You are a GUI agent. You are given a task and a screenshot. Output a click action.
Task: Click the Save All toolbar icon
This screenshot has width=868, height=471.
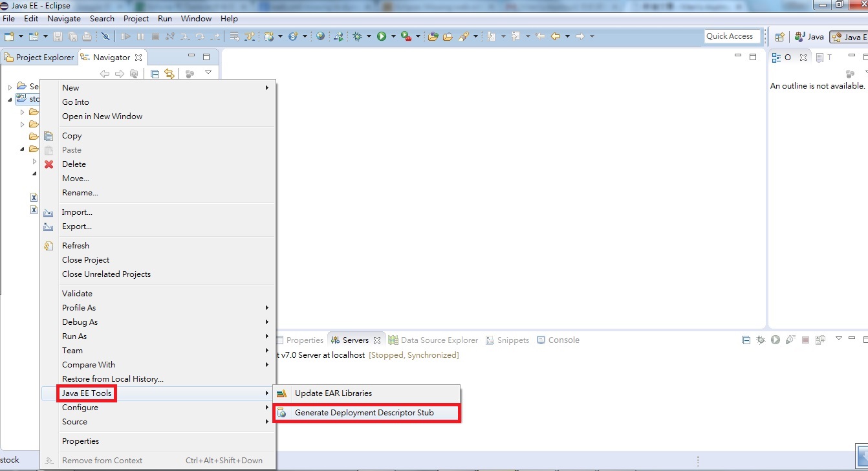[72, 36]
